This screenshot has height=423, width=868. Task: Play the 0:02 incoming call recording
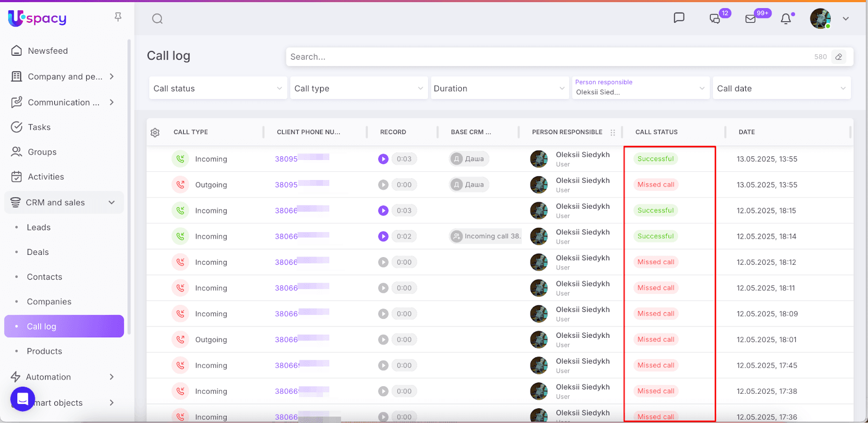(x=384, y=236)
